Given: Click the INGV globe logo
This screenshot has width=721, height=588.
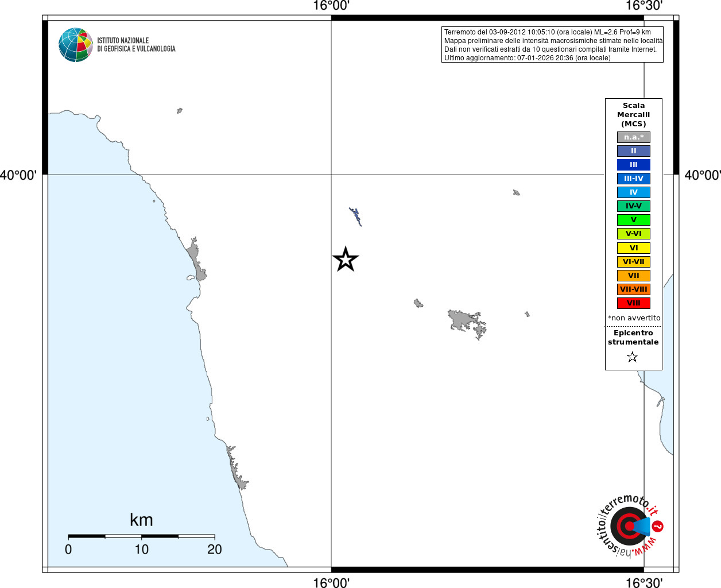Looking at the screenshot, I should tap(76, 45).
